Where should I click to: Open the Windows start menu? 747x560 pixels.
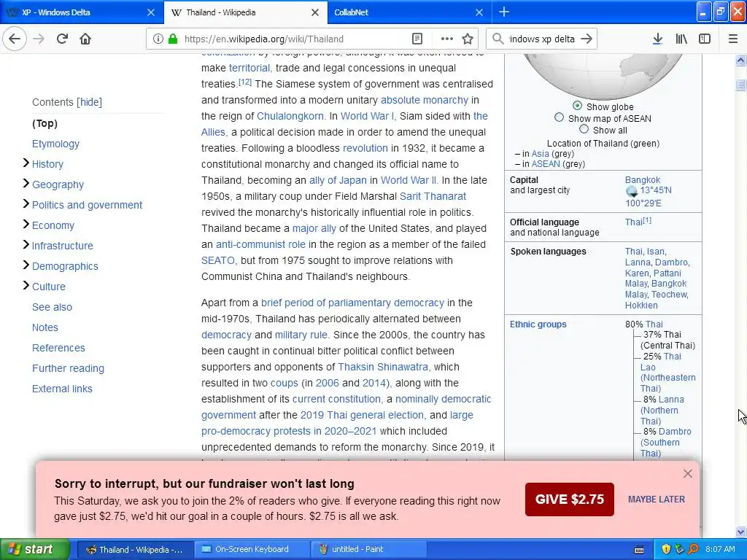(x=35, y=550)
